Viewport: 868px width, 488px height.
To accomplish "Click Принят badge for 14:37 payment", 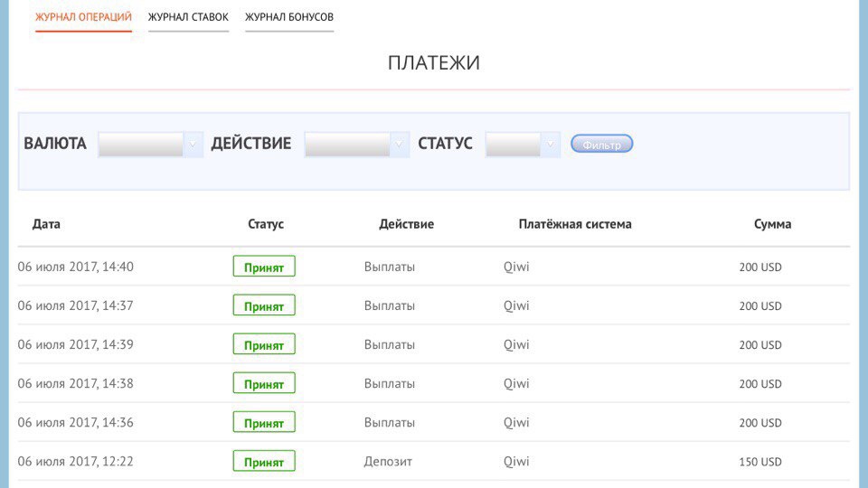I will pyautogui.click(x=264, y=305).
